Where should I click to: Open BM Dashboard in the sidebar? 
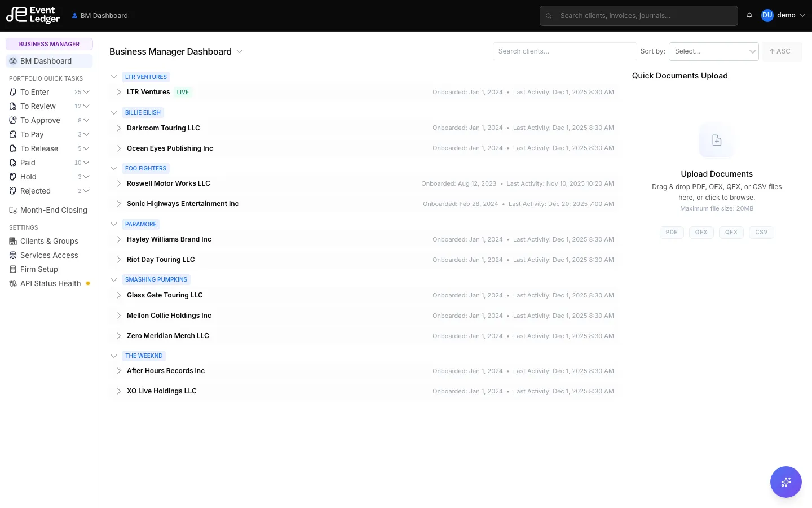[49, 61]
